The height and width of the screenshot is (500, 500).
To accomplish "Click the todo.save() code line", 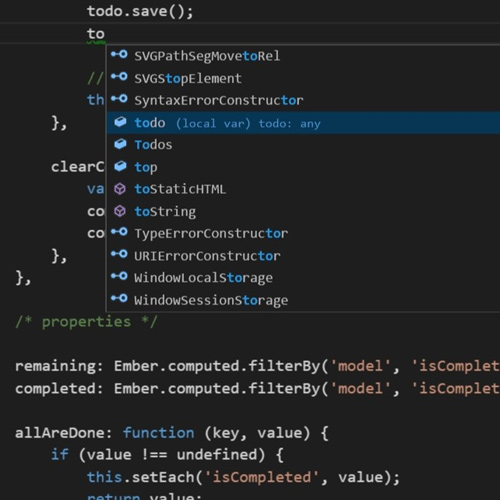I will click(x=140, y=12).
